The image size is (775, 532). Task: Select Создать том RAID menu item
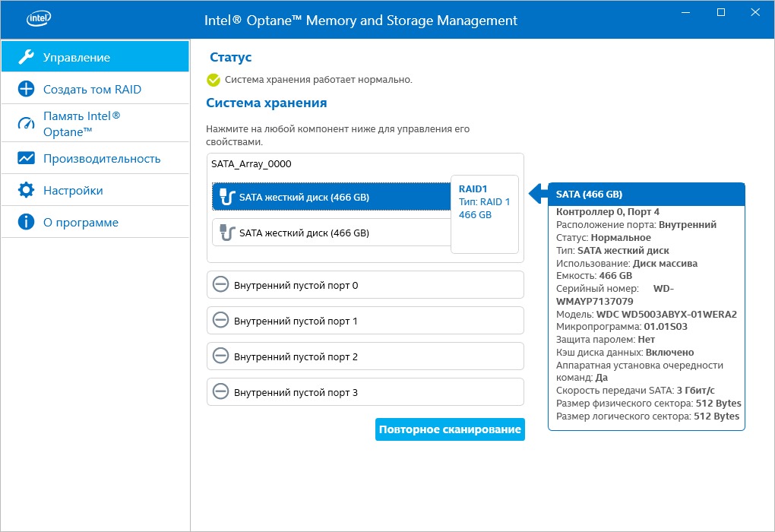[92, 89]
